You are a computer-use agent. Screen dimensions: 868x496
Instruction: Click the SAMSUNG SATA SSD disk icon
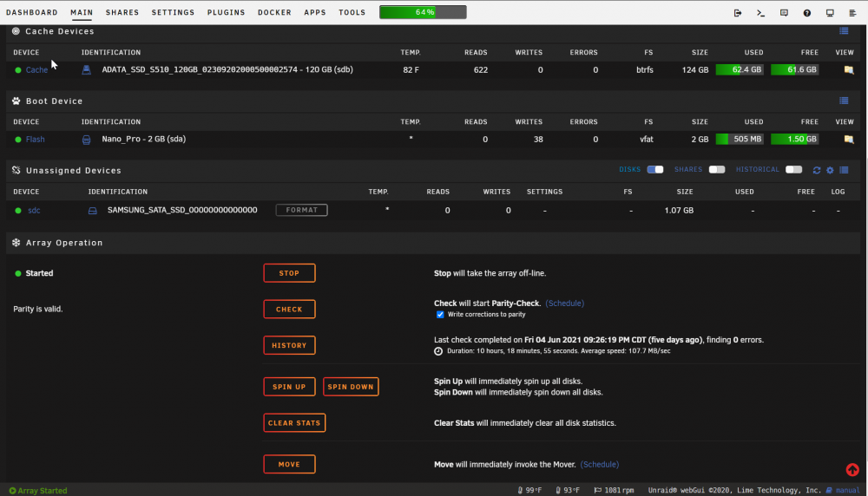[x=93, y=210]
